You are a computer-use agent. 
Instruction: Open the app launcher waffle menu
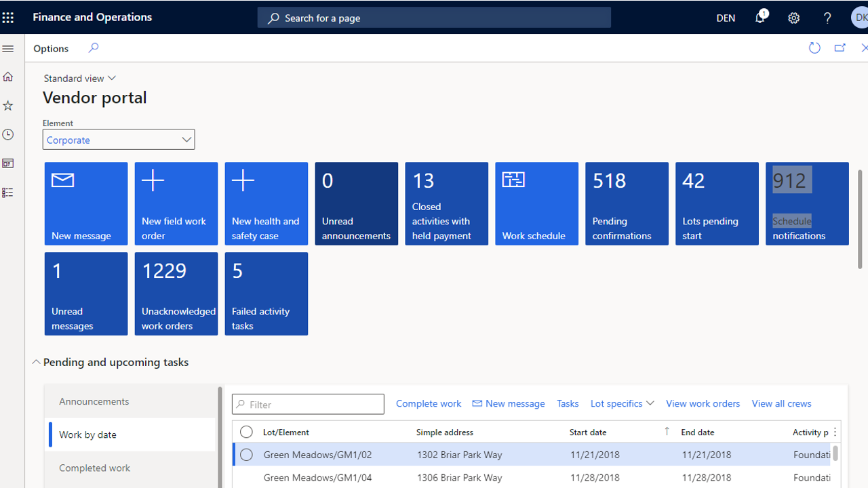8,18
